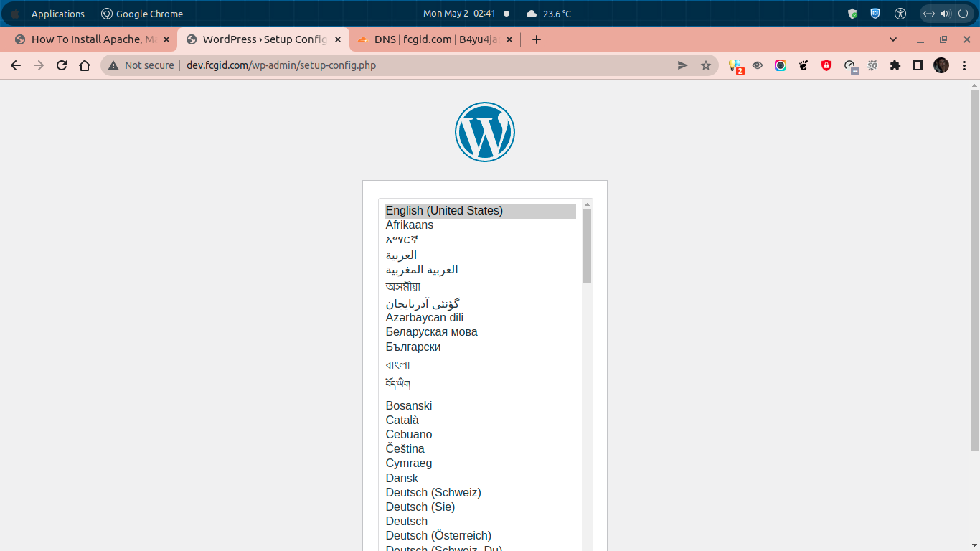
Task: Go to the browser home page
Action: 85,65
